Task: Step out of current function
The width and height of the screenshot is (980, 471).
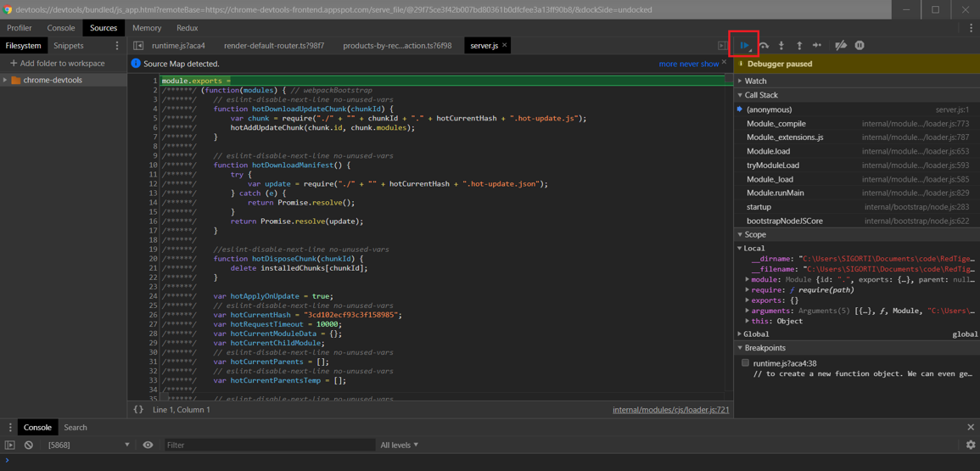Action: click(798, 45)
